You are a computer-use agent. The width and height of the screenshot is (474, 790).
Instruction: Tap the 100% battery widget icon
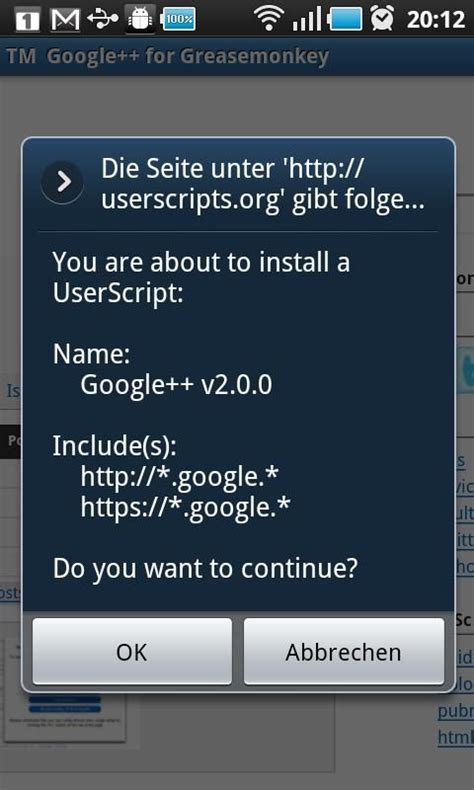pyautogui.click(x=178, y=20)
